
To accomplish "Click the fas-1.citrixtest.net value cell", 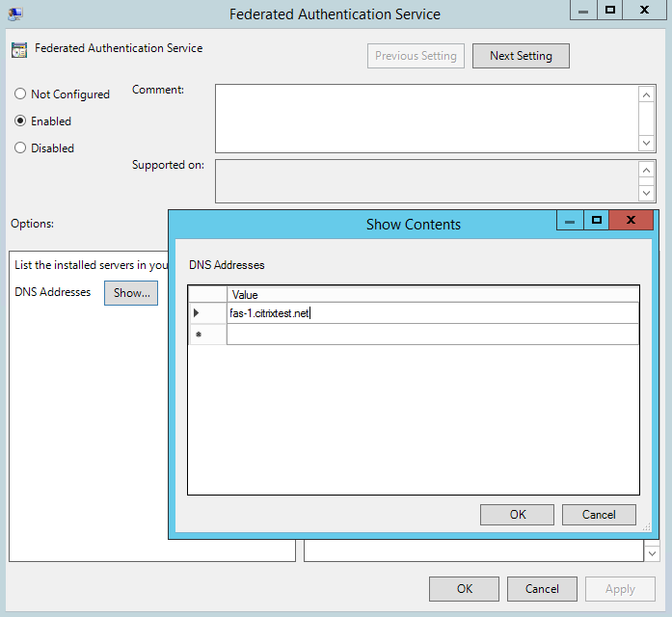I will [x=432, y=313].
